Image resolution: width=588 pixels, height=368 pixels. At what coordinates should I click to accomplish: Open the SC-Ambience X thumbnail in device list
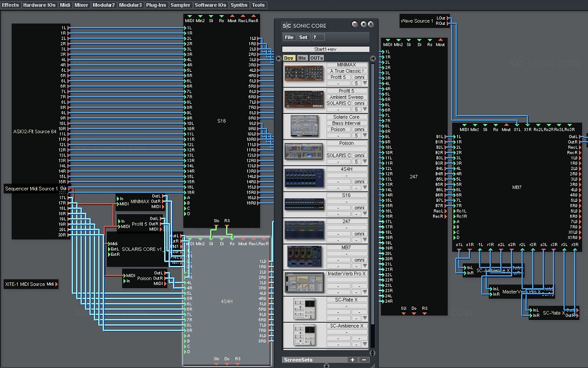pyautogui.click(x=304, y=335)
